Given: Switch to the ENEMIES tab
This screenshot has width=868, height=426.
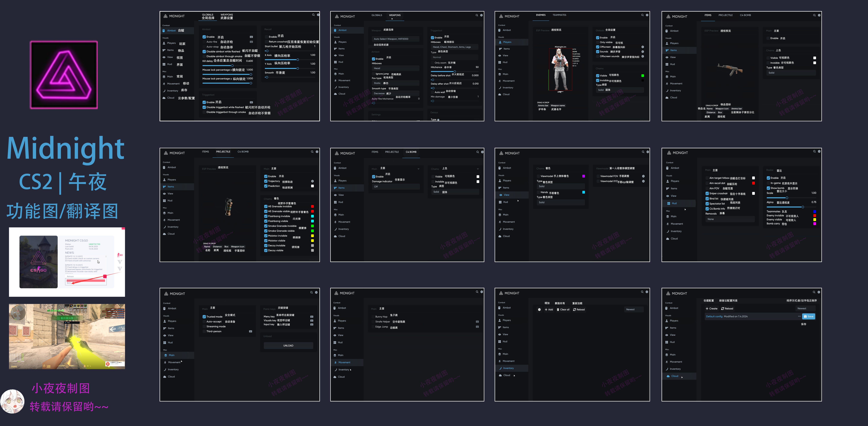Looking at the screenshot, I should [x=540, y=15].
